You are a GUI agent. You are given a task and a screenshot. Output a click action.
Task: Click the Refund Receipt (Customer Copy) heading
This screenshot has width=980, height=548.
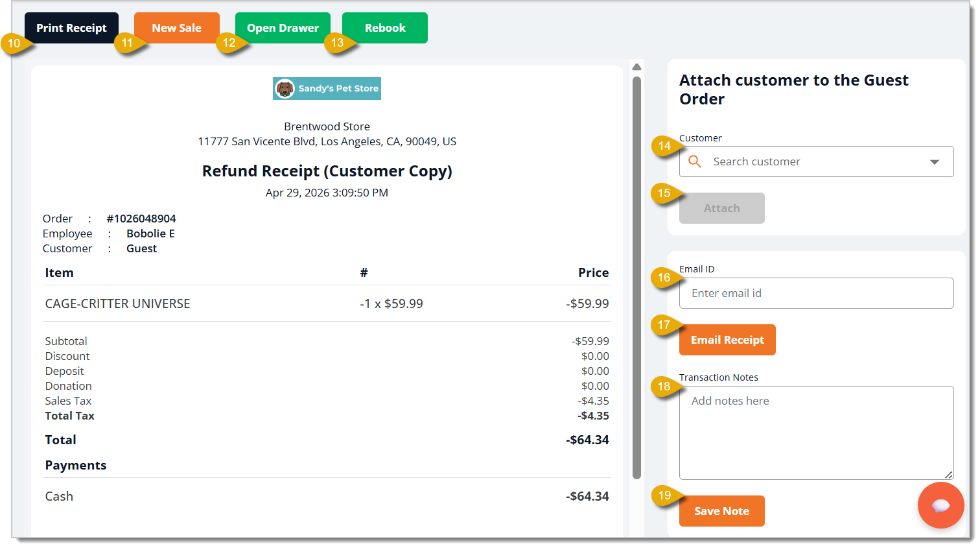(327, 171)
